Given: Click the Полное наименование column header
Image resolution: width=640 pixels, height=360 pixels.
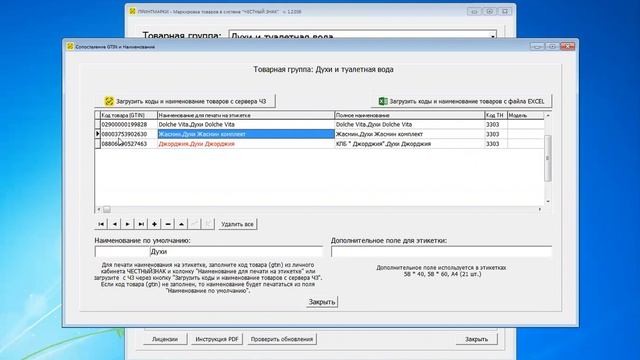Looking at the screenshot, I should (x=409, y=116).
